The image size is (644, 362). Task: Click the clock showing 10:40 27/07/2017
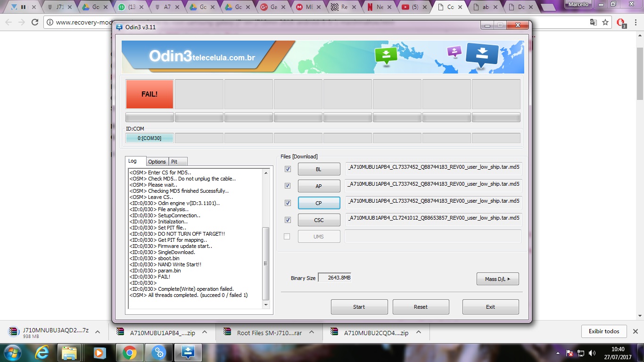click(618, 353)
